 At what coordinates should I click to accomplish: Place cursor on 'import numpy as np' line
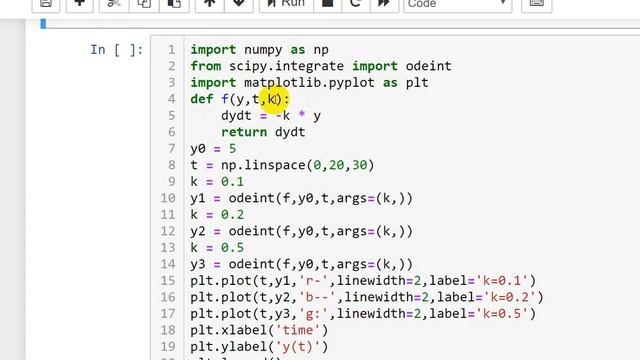(260, 50)
